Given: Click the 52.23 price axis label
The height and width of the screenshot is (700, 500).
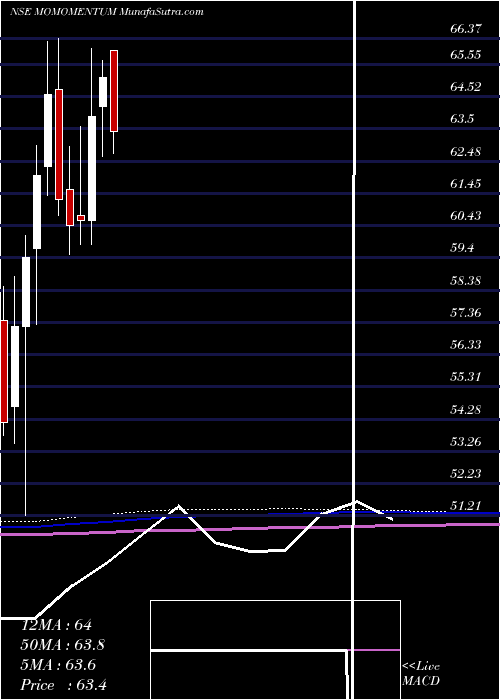Looking at the screenshot, I should 466,474.
